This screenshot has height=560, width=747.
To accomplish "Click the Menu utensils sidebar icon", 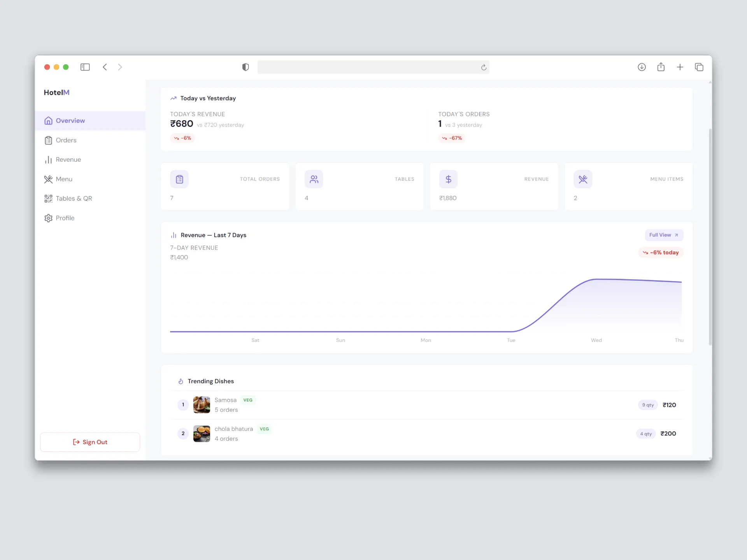I will [x=48, y=179].
